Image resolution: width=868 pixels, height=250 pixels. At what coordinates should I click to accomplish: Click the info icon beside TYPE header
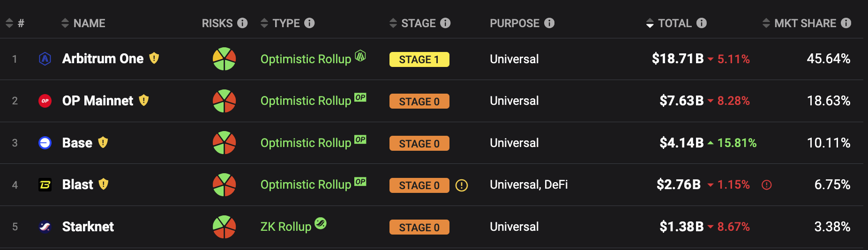pos(309,23)
